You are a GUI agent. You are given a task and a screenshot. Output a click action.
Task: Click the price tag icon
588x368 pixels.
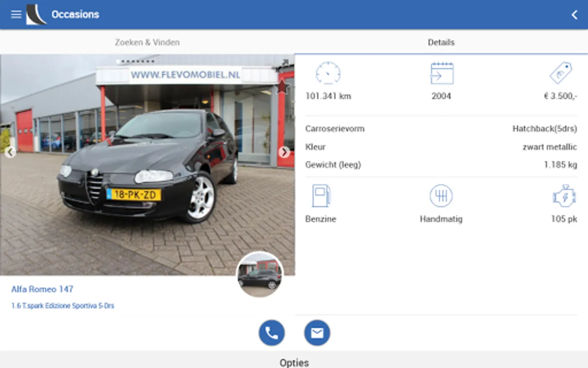click(561, 73)
